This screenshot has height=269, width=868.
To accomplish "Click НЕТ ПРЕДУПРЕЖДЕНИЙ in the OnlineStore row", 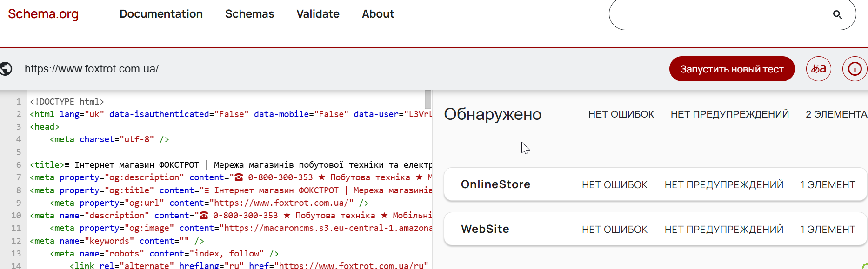I will (x=724, y=185).
